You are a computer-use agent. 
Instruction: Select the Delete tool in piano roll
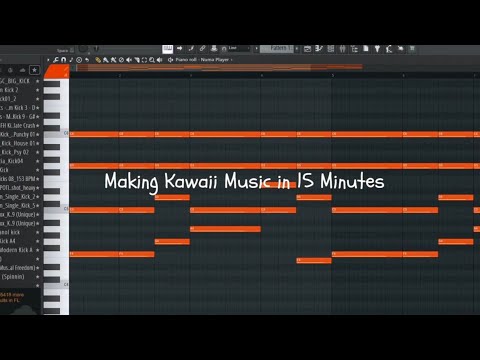121,60
